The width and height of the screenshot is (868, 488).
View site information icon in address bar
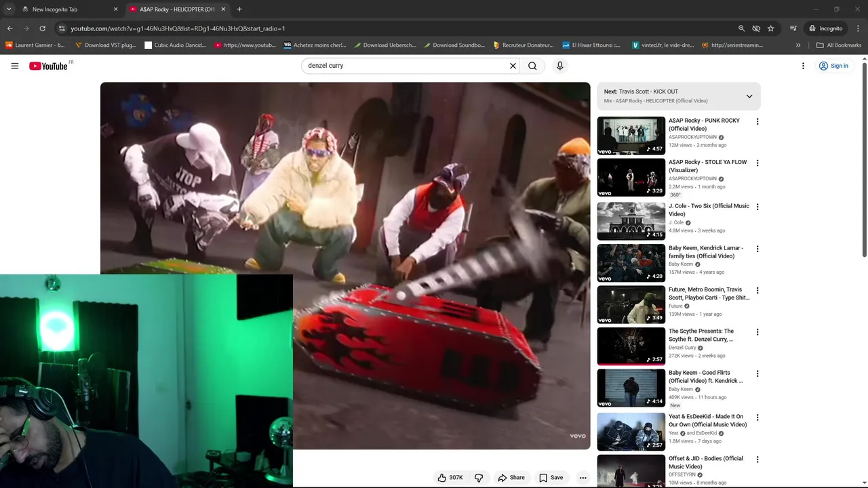click(62, 28)
